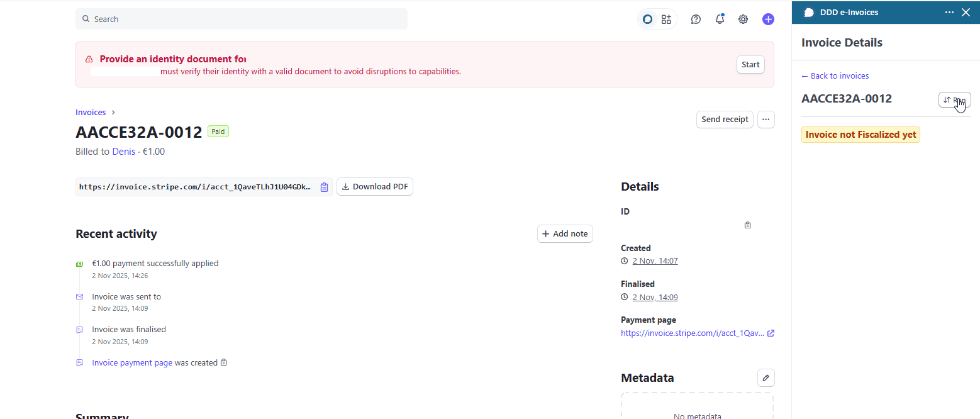Open the overflow menu beside Send receipt
980x419 pixels.
(766, 119)
